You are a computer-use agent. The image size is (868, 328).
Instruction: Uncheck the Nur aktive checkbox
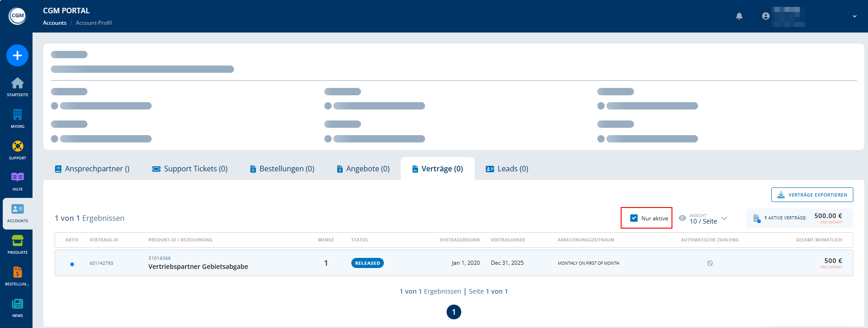click(x=634, y=218)
